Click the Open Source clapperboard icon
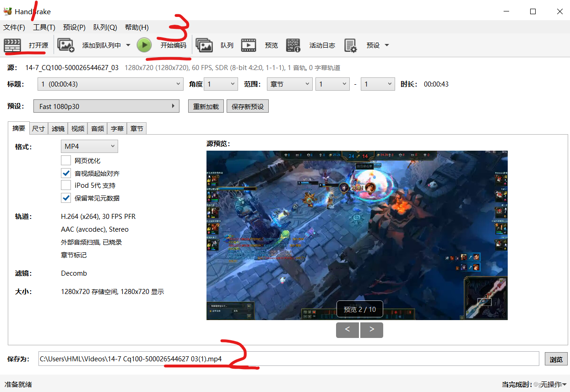 (x=12, y=45)
